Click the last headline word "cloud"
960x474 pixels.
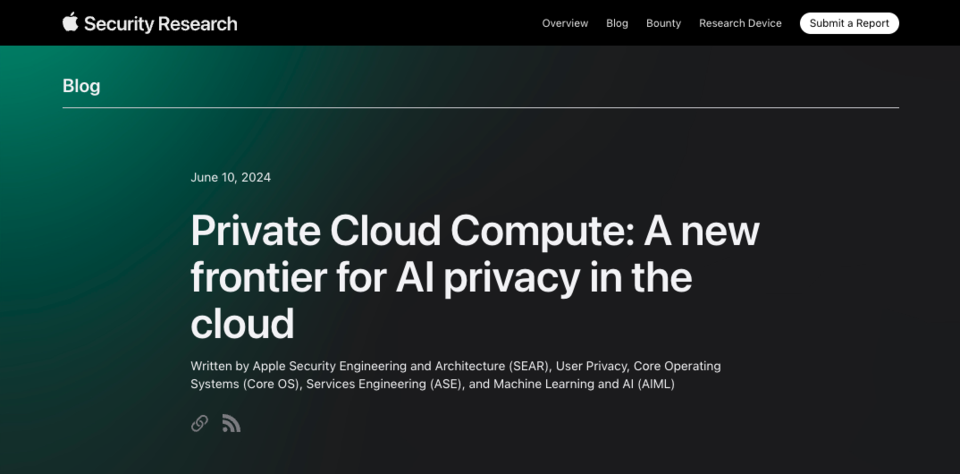pos(242,324)
